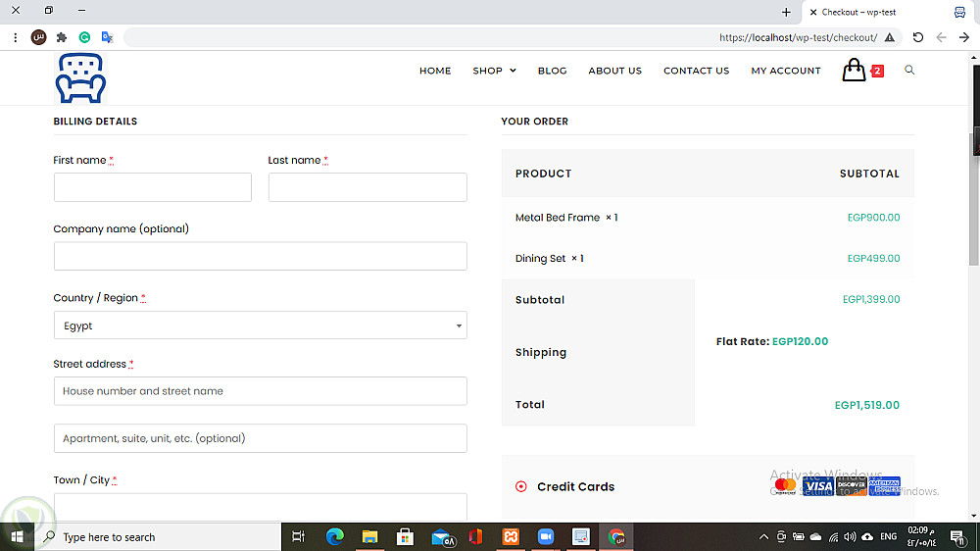Click the site search magnifier icon

(909, 70)
